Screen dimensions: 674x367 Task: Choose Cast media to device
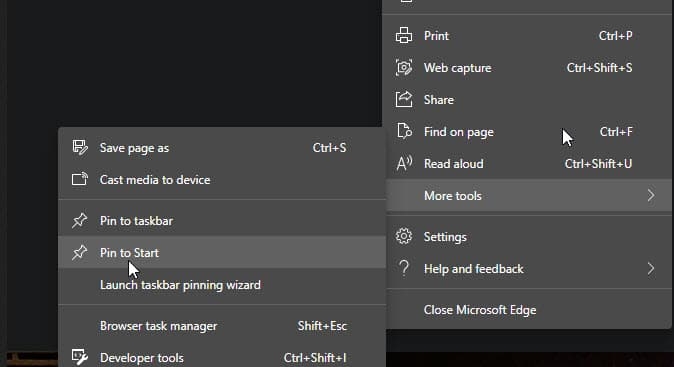click(222, 180)
